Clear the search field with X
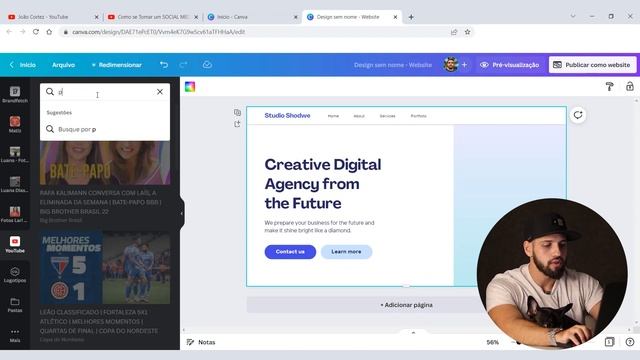 coord(160,92)
